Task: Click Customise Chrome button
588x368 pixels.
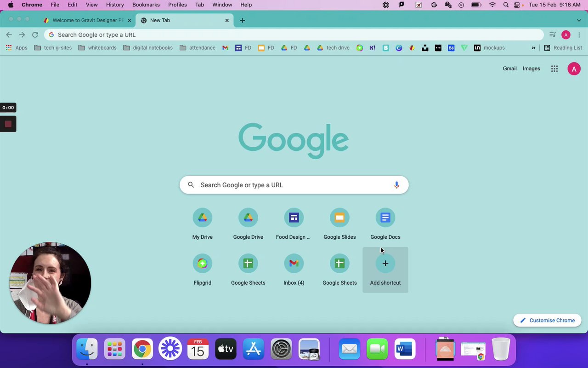Action: click(x=547, y=320)
